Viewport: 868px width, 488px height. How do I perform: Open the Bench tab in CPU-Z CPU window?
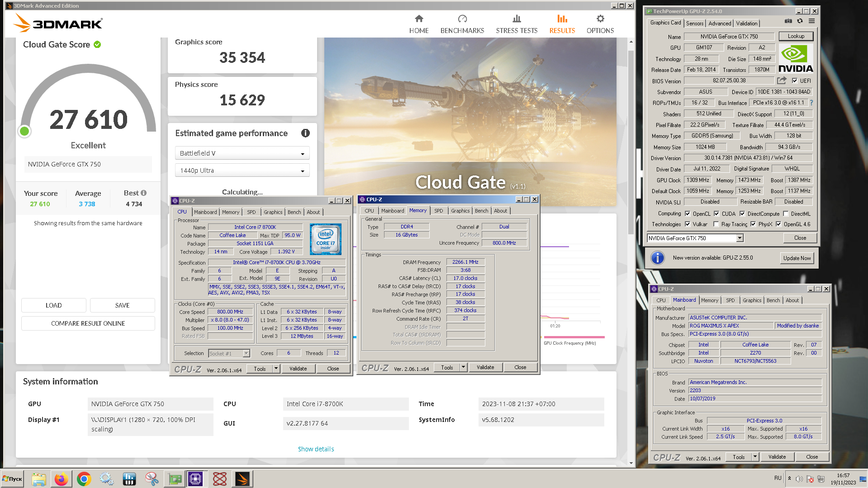294,212
